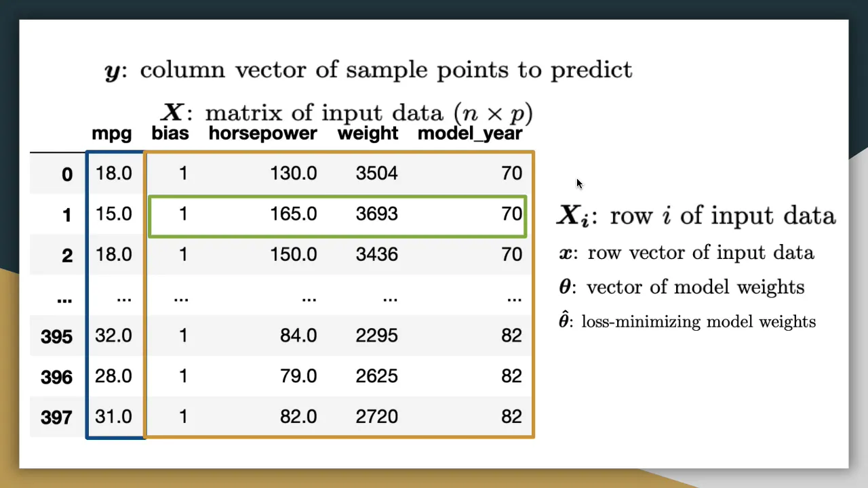Click row index 395 label
Image resolution: width=868 pixels, height=488 pixels.
(x=56, y=336)
